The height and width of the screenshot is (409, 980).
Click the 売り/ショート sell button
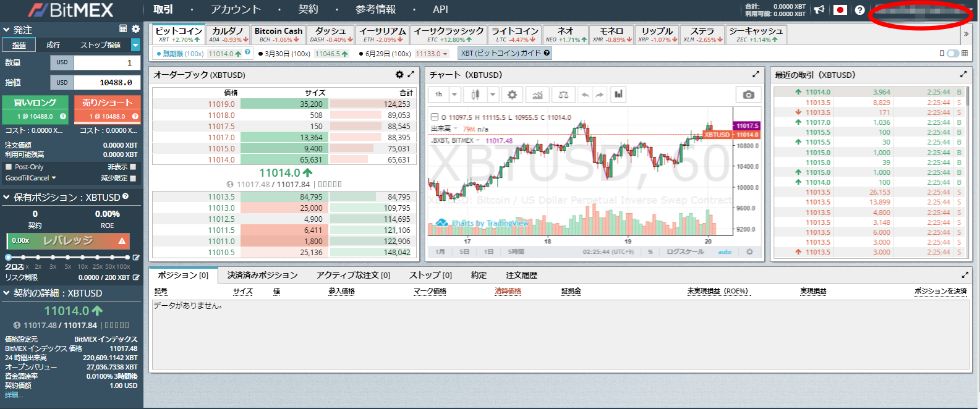[x=108, y=109]
